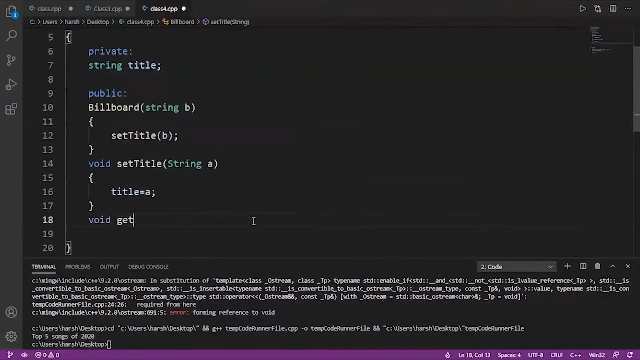The width and height of the screenshot is (640, 360).
Task: Switch to the DEBUG CONSOLE panel tab
Action: (148, 267)
